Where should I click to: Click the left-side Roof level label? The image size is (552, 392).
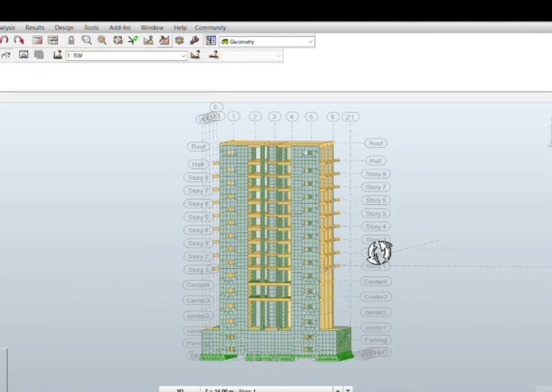(x=198, y=147)
